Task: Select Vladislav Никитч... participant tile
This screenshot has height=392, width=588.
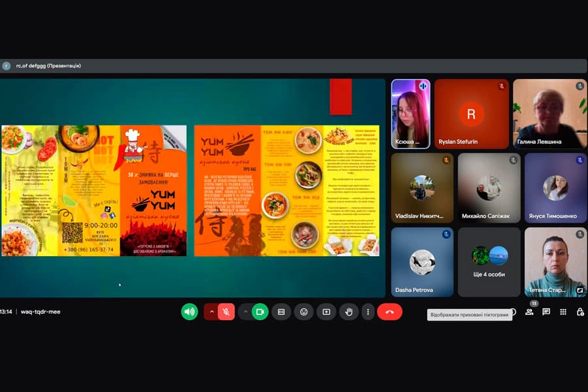Action: [422, 188]
